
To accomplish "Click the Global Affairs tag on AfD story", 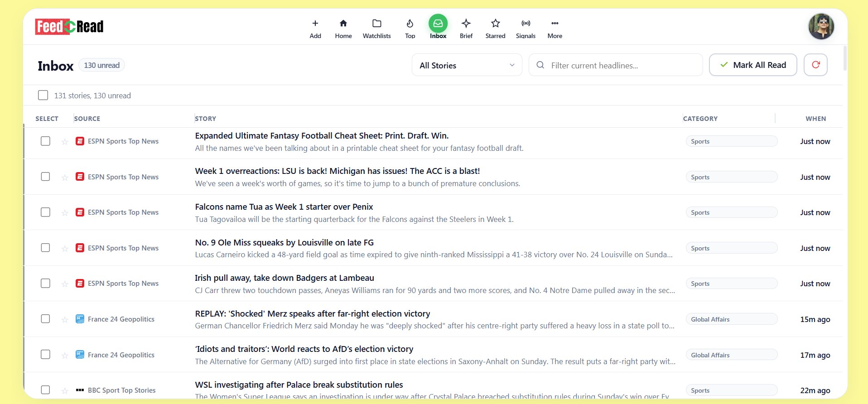I will (x=731, y=355).
